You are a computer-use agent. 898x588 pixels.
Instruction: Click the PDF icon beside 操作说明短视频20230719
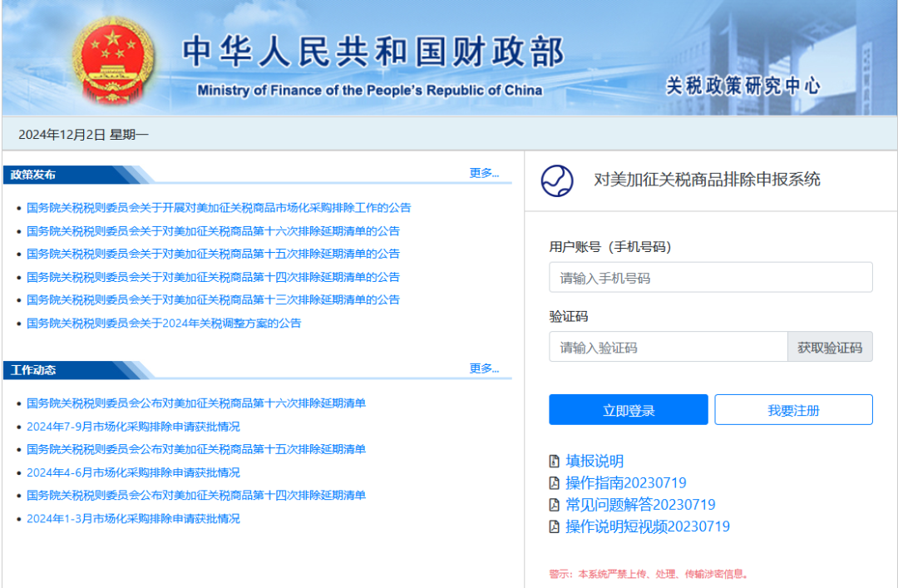click(554, 526)
